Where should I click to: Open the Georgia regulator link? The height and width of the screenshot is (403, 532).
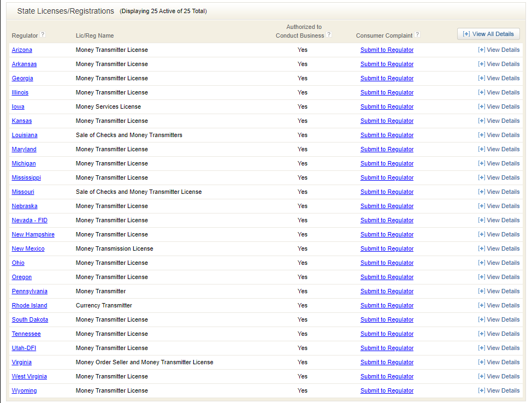[22, 78]
